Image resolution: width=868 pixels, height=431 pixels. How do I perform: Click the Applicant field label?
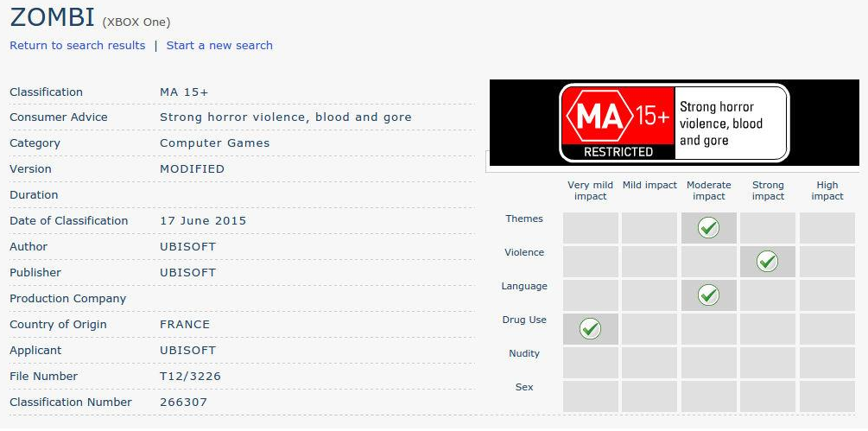coord(35,350)
